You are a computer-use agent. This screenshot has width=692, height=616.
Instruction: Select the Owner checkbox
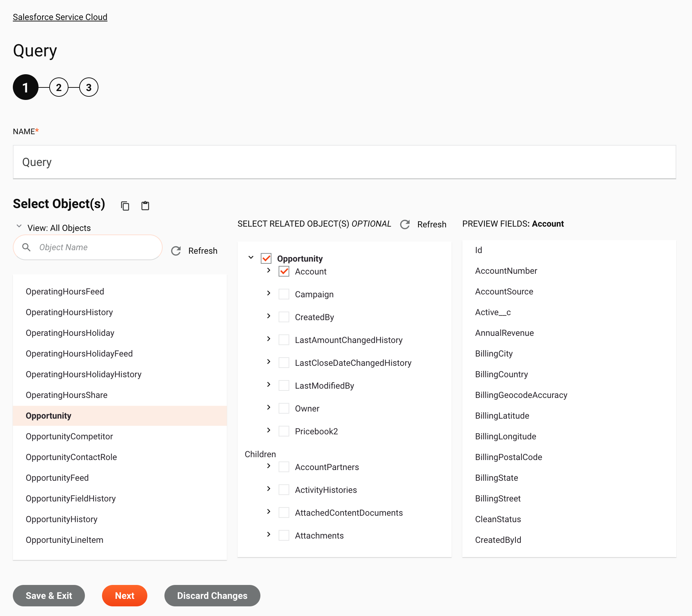[284, 408]
